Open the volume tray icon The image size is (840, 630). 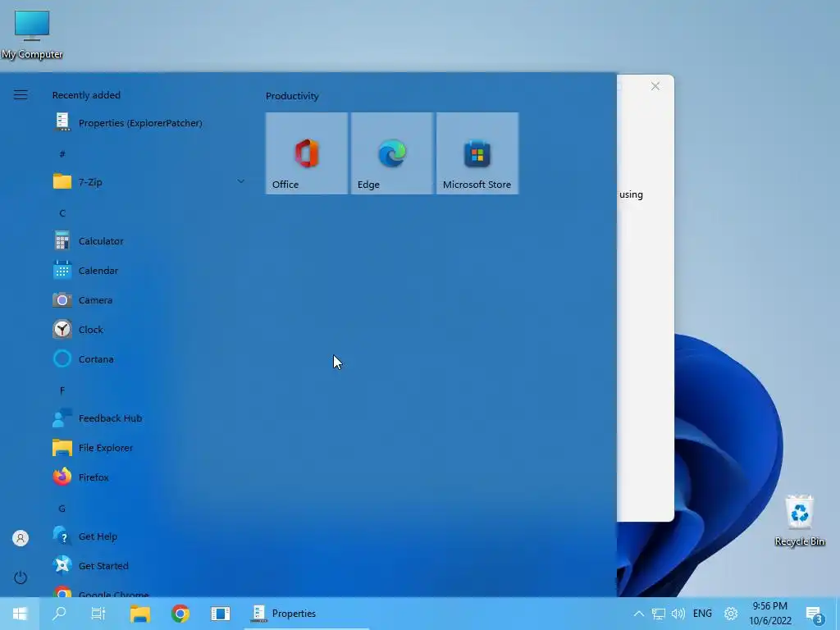tap(678, 614)
